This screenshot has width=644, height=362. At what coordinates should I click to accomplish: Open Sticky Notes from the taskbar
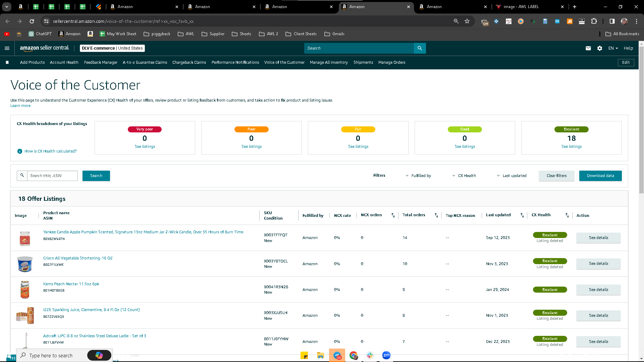tap(304, 355)
